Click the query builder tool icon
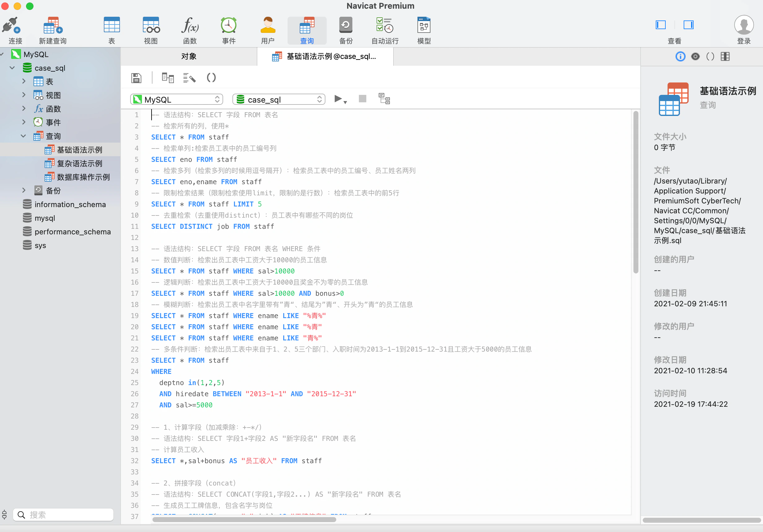763x532 pixels. pyautogui.click(x=168, y=78)
